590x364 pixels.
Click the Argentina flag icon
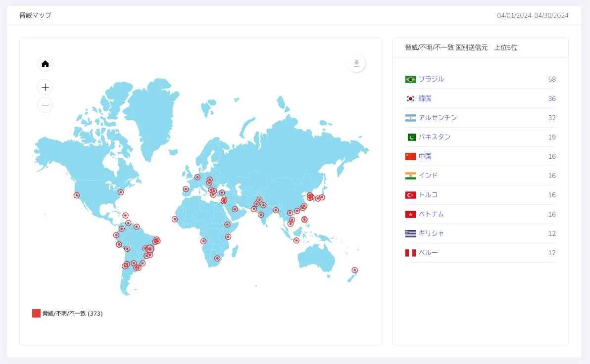[410, 118]
